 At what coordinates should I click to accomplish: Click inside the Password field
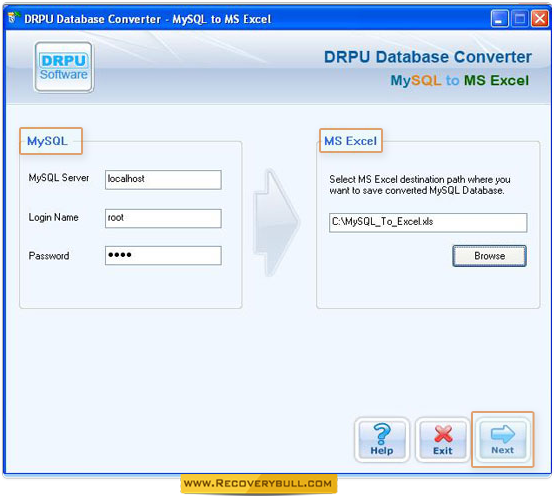(163, 255)
